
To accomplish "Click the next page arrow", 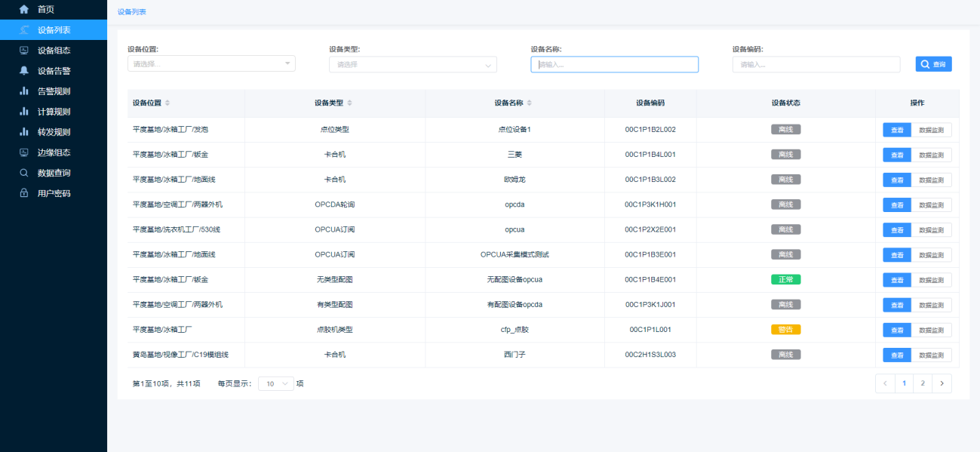I will [942, 383].
